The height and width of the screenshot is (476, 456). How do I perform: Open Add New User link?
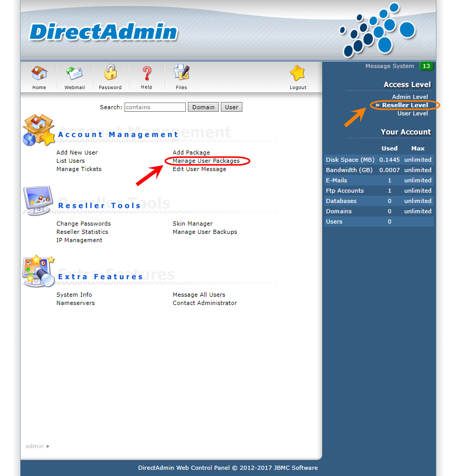click(x=77, y=152)
